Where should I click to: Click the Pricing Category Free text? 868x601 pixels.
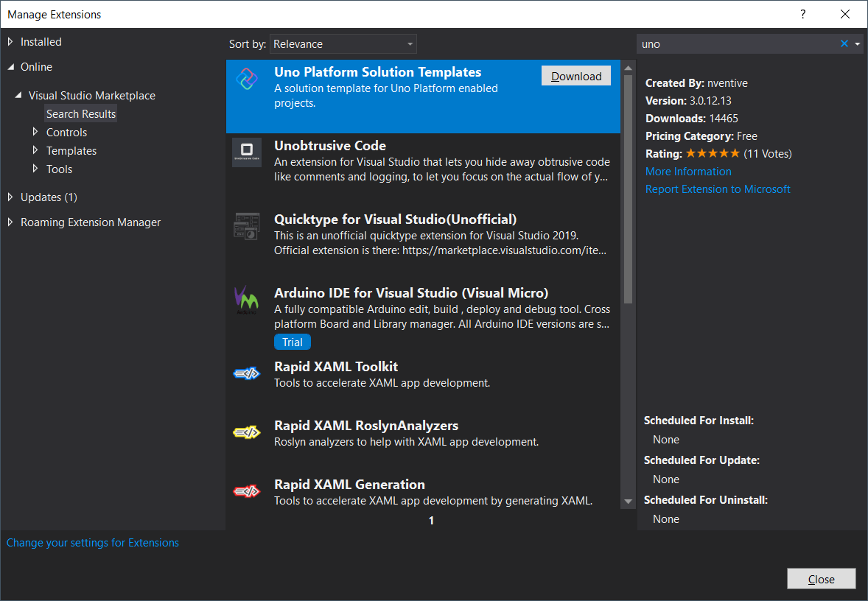point(701,136)
